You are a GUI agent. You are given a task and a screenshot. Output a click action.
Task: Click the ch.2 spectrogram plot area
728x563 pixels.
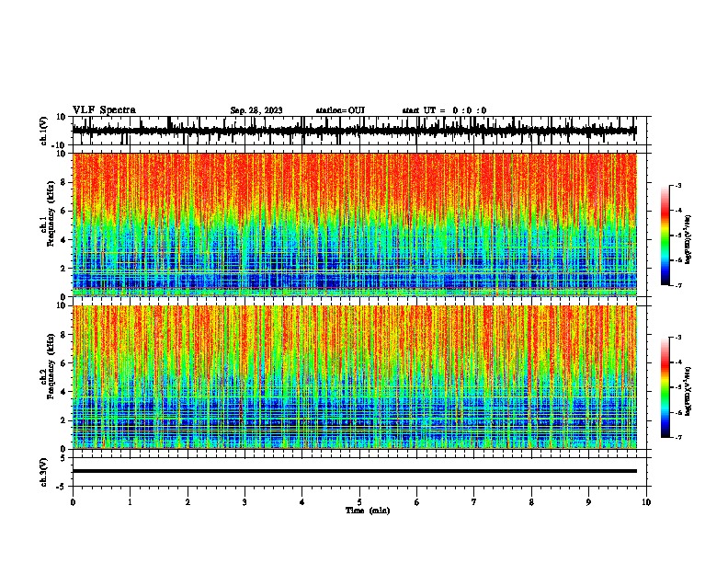point(354,377)
